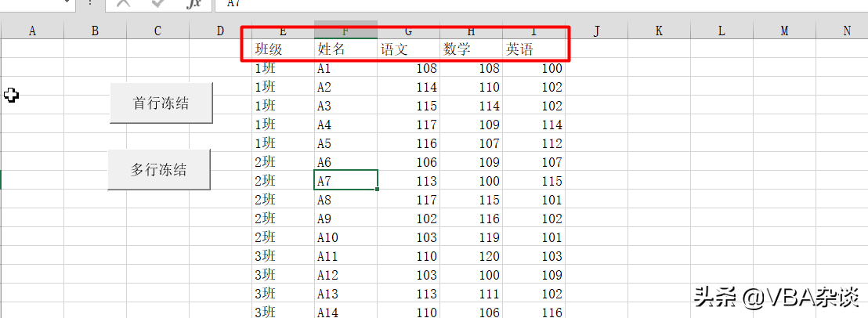The width and height of the screenshot is (868, 318).
Task: Click the 语文 header cell
Action: click(x=408, y=49)
